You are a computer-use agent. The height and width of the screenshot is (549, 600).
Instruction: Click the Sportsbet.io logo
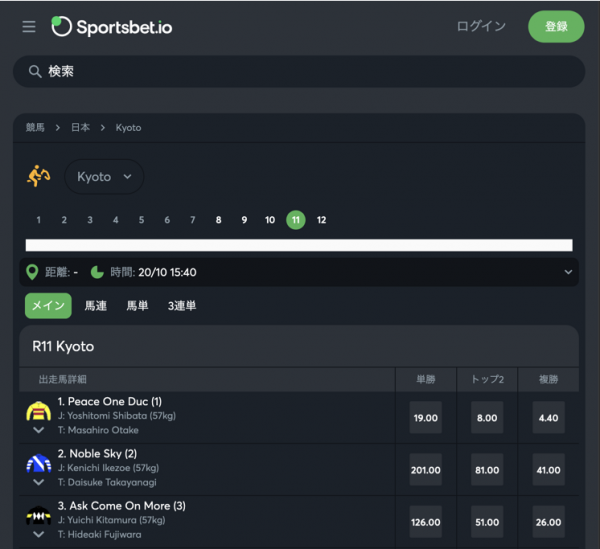coord(112,27)
